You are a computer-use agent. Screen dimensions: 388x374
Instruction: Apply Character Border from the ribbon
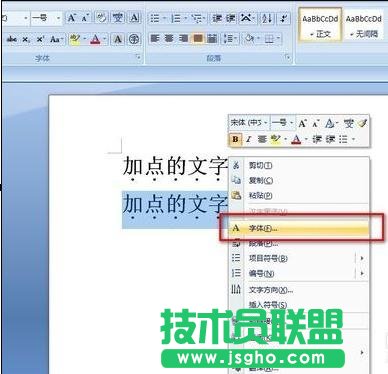coord(134,18)
